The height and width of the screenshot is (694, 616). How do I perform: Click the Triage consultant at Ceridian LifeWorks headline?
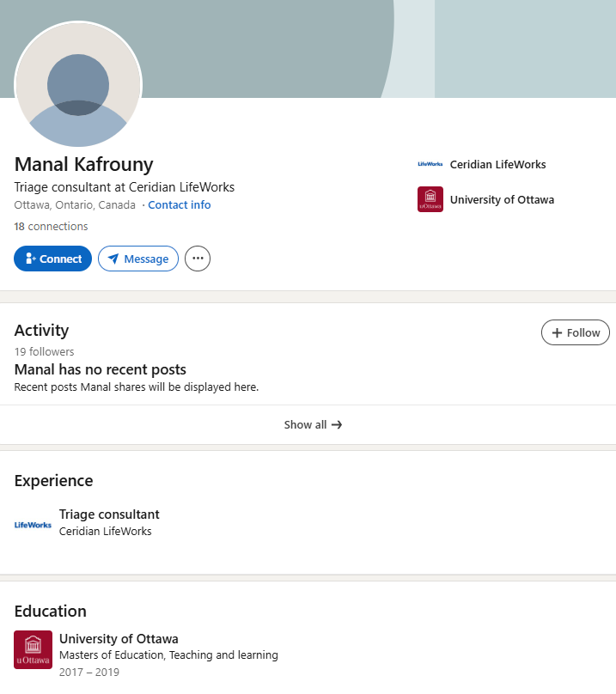point(125,187)
